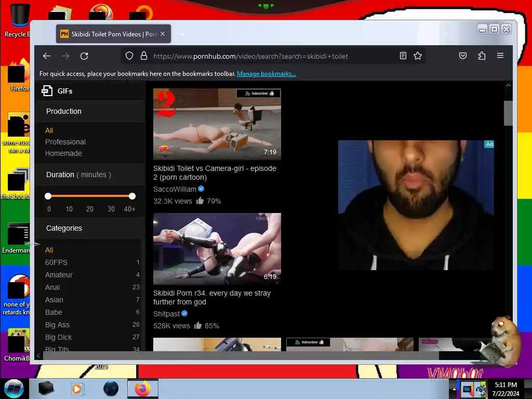This screenshot has height=399, width=532.
Task: Select the Recycle Bin desktop icon
Action: coord(17,20)
